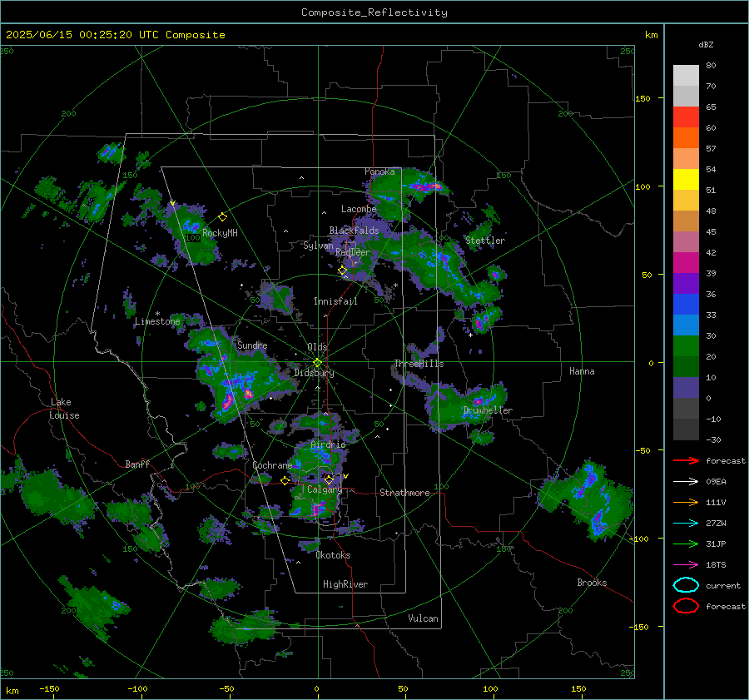Click the yellow diamond marker below Cochrane
This screenshot has width=749, height=700.
click(x=285, y=481)
